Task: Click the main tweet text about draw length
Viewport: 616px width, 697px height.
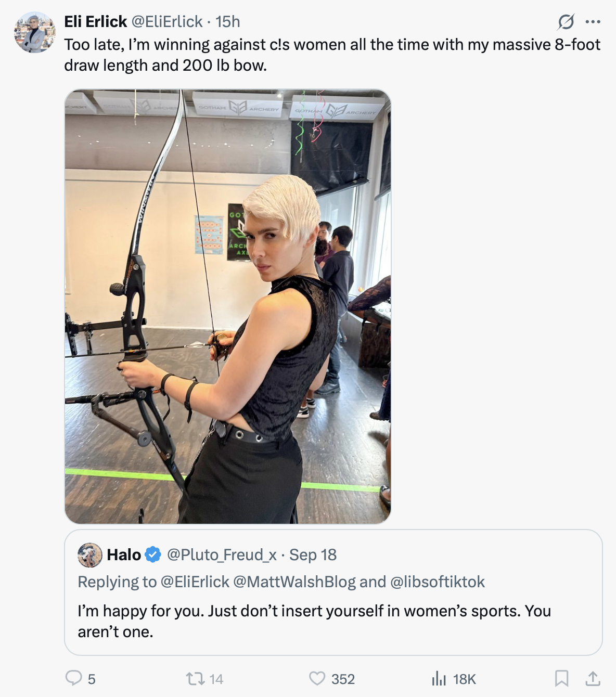Action: click(332, 55)
